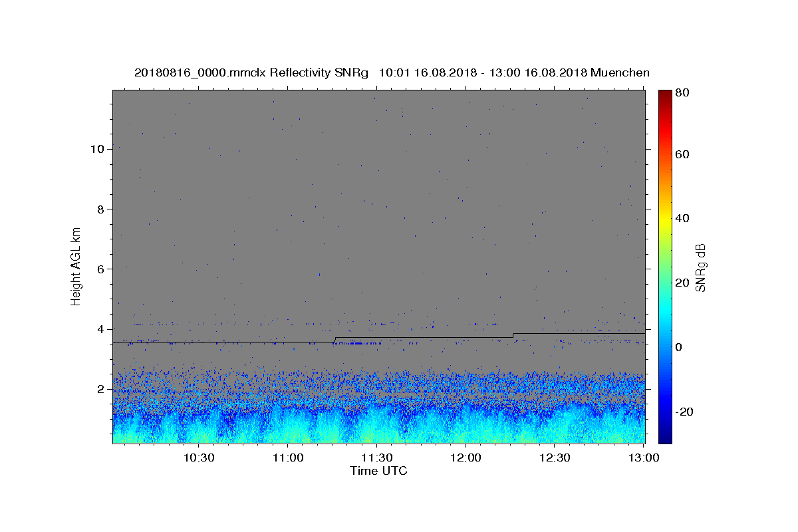Click the 11:30 time tick label
Image resolution: width=798 pixels, height=532 pixels.
[x=376, y=458]
